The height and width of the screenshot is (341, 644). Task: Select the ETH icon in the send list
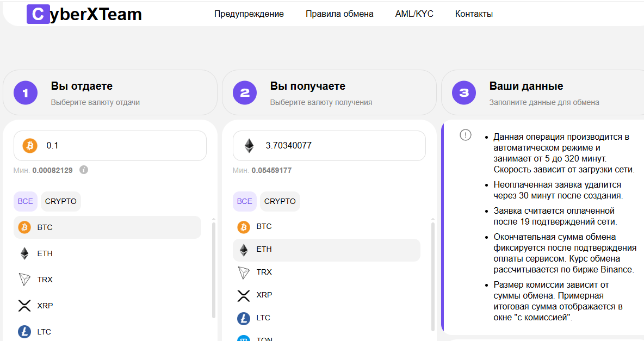tap(24, 253)
